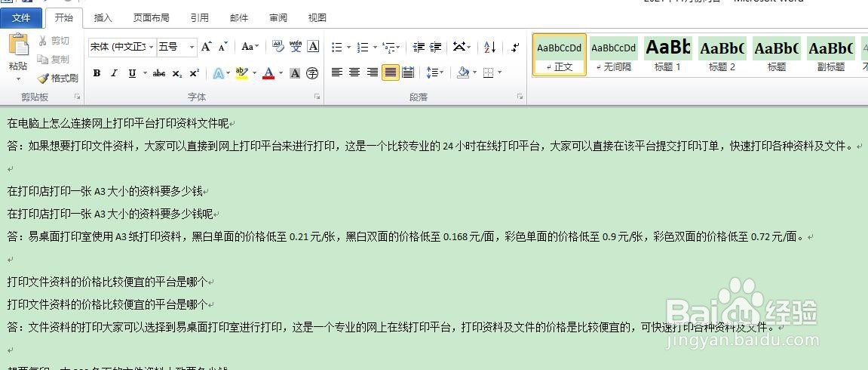Screen dimensions: 868x370
Task: Apply the 标题 (Title) style
Action: [x=776, y=55]
